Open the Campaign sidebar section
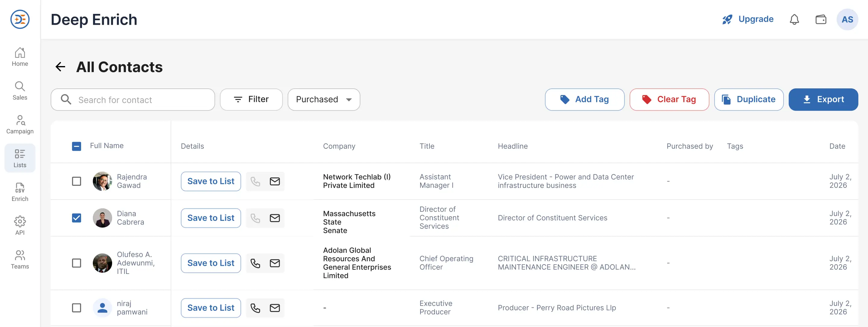Screen dimensions: 868x327 click(20, 125)
